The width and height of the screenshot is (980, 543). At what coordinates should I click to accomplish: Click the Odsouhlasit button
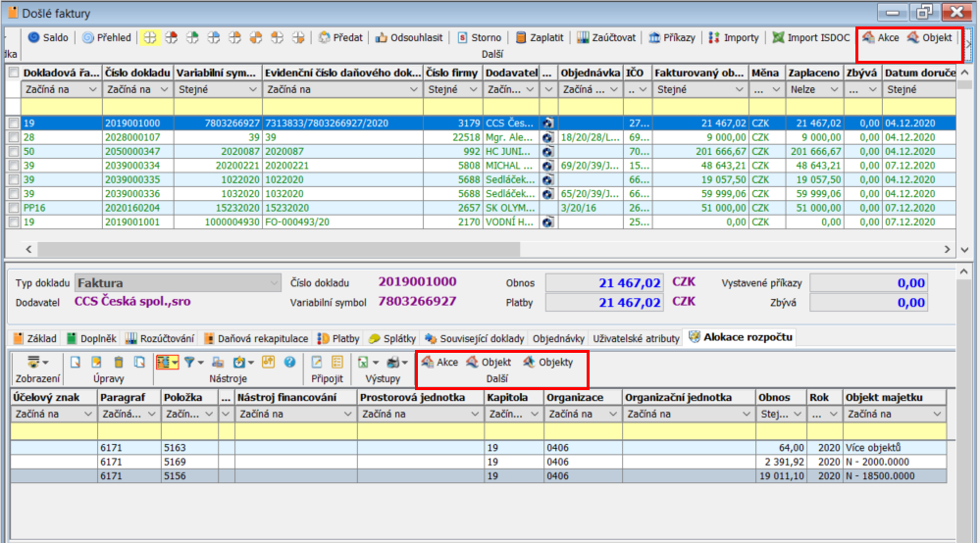[x=409, y=37]
